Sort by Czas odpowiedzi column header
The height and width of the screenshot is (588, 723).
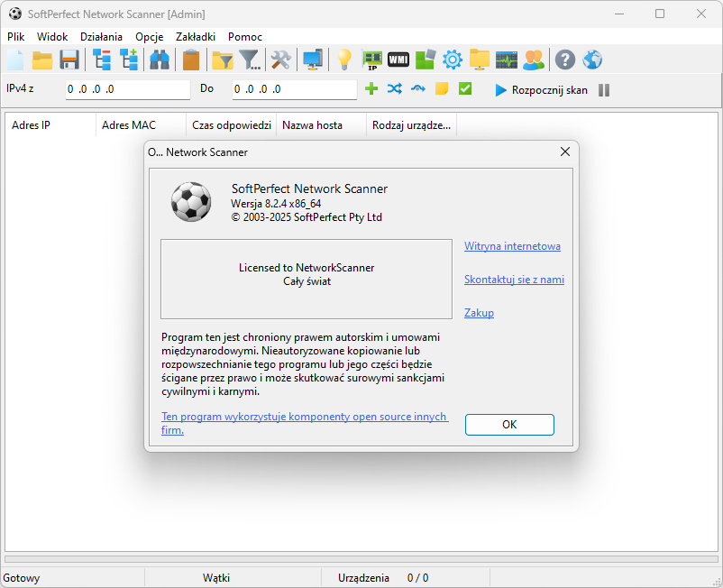point(231,125)
